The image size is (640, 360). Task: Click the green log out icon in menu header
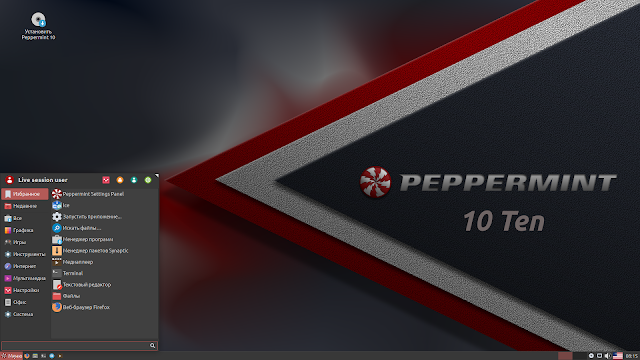[148, 180]
